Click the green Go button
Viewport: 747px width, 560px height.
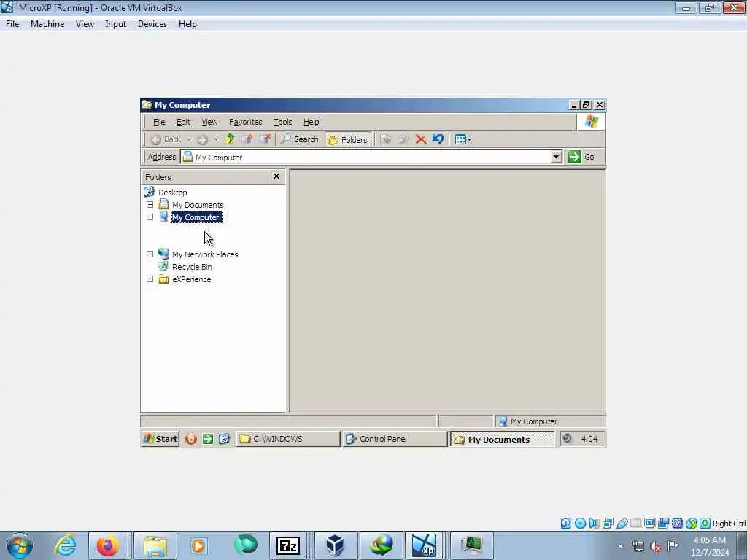(x=581, y=157)
